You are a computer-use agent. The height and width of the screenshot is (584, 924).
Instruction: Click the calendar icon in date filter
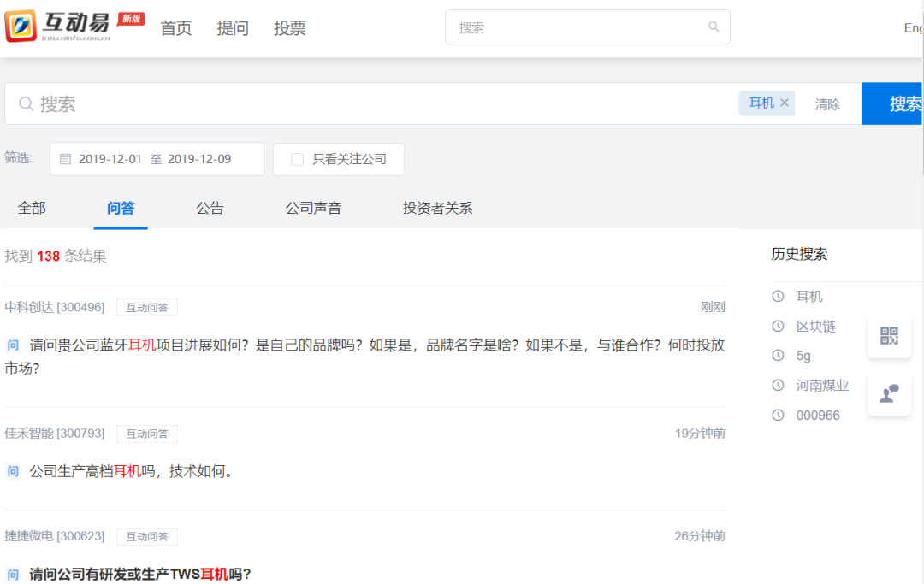pyautogui.click(x=65, y=159)
